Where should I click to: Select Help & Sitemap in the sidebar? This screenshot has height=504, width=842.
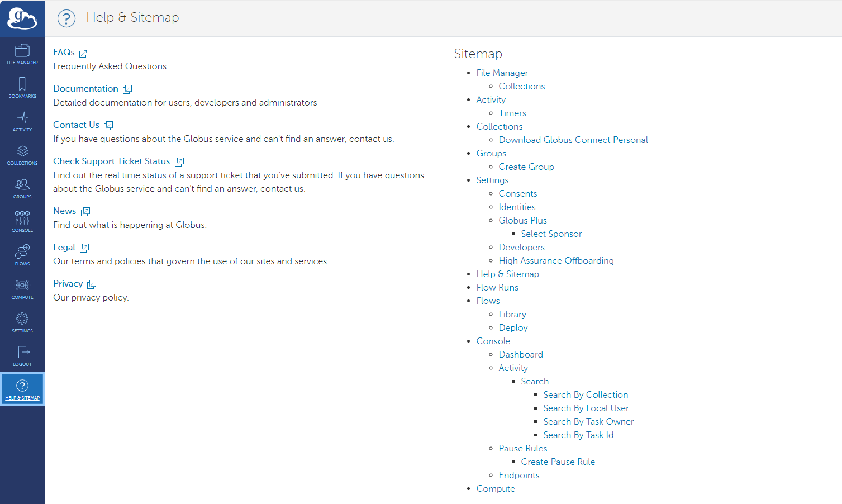click(22, 389)
